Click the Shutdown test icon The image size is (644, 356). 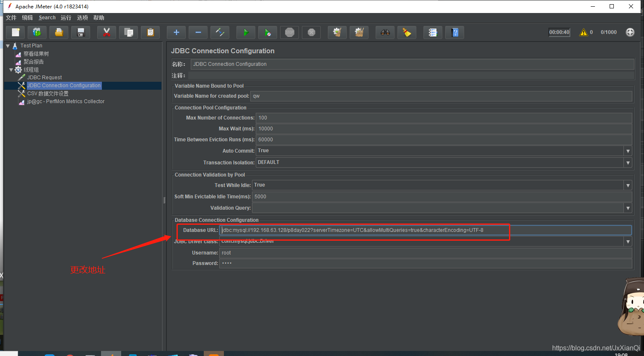click(311, 32)
